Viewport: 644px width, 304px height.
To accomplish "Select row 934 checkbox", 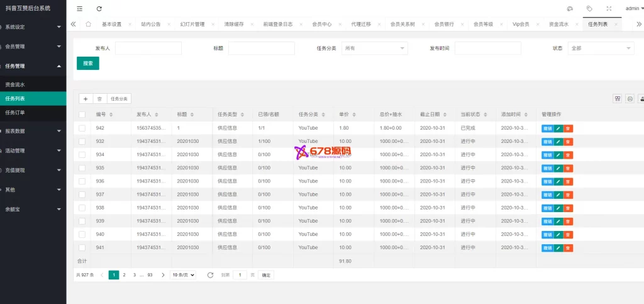I will (82, 154).
